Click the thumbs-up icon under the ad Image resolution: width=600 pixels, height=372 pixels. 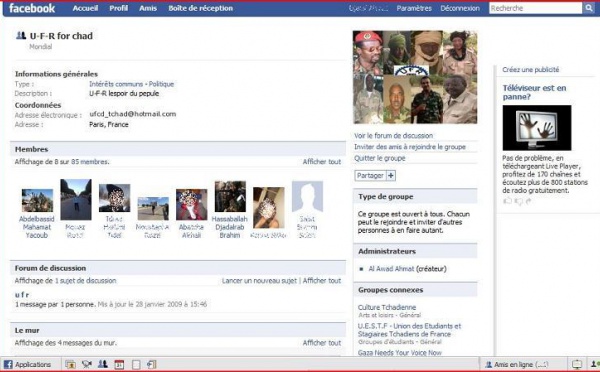click(507, 201)
